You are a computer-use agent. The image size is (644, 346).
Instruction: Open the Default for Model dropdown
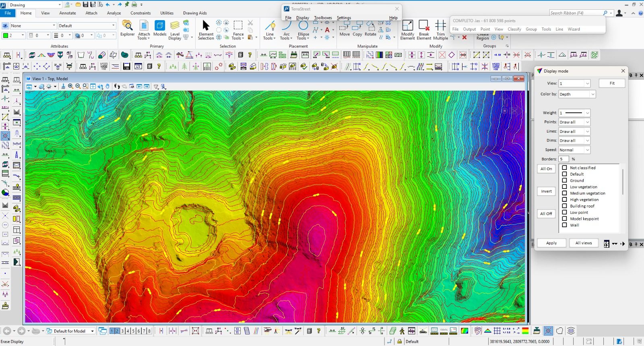(71, 331)
